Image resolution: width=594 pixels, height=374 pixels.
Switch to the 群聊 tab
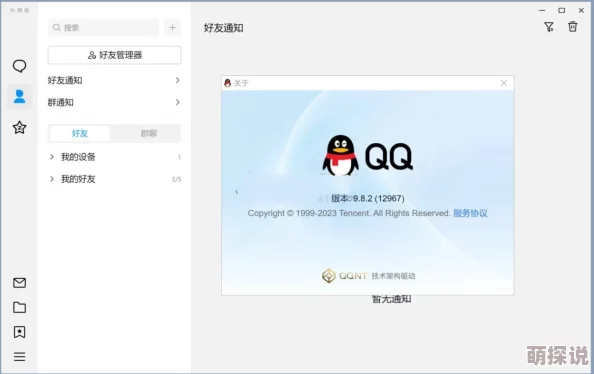[x=148, y=133]
